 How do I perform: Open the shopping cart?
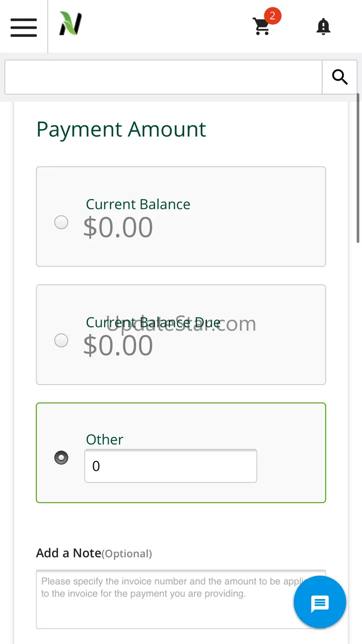pyautogui.click(x=261, y=27)
